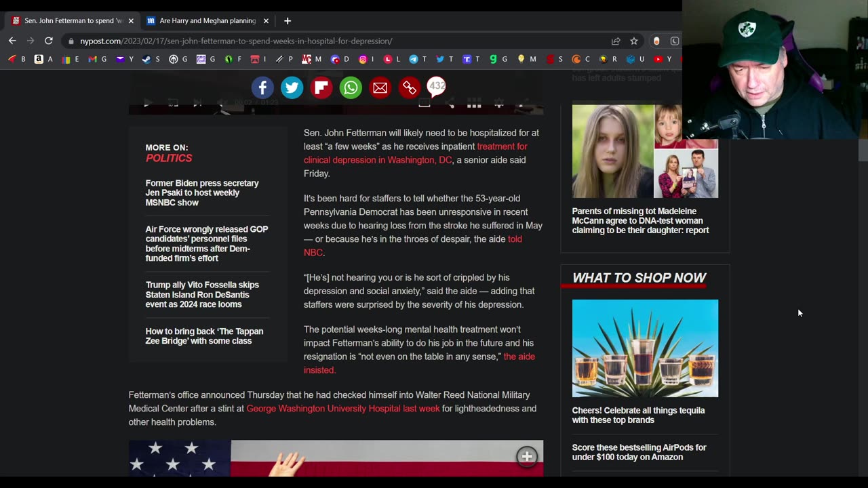Open Vito Fossella DeSantis event story

pyautogui.click(x=202, y=294)
